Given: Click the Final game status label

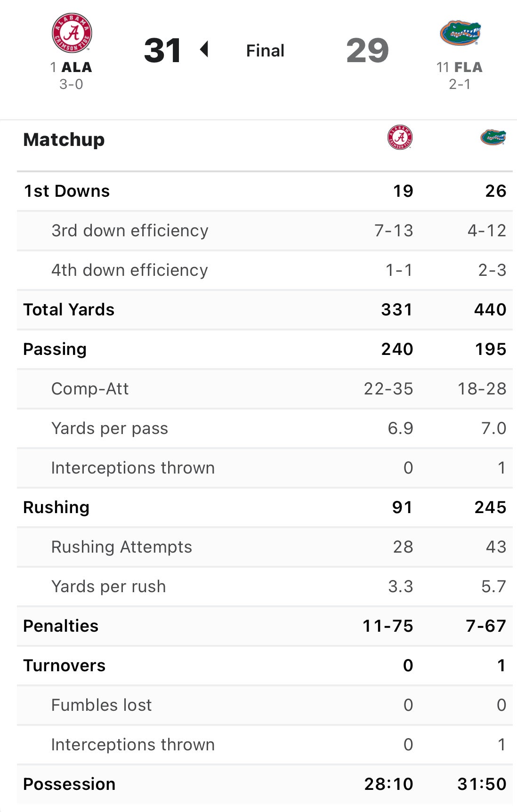Looking at the screenshot, I should 265,50.
